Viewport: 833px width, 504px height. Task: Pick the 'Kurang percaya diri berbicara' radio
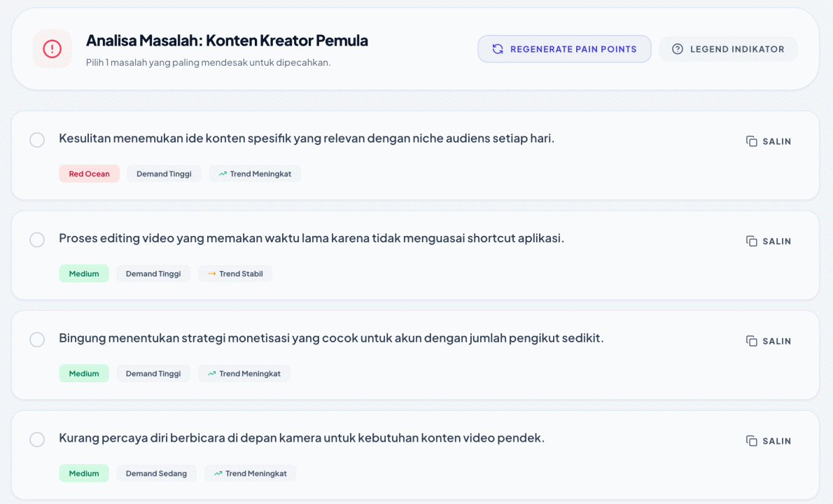coord(37,439)
